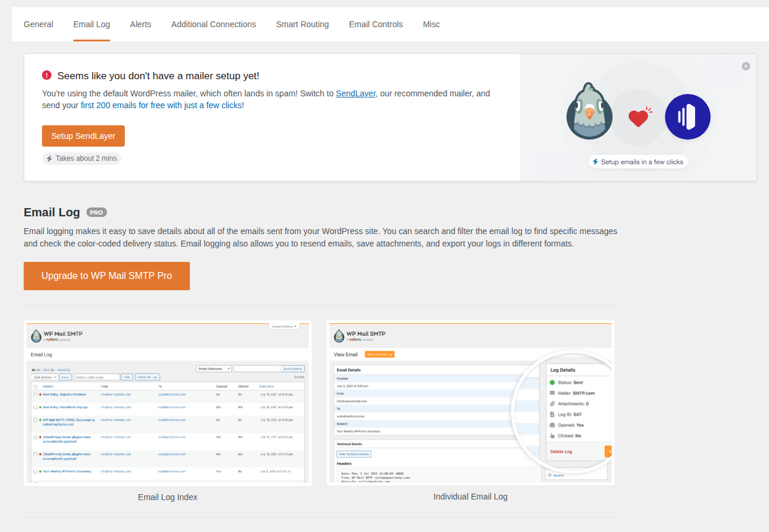Click the Takes about 2 mins label
Image resolution: width=769 pixels, height=532 pixels.
coord(82,158)
